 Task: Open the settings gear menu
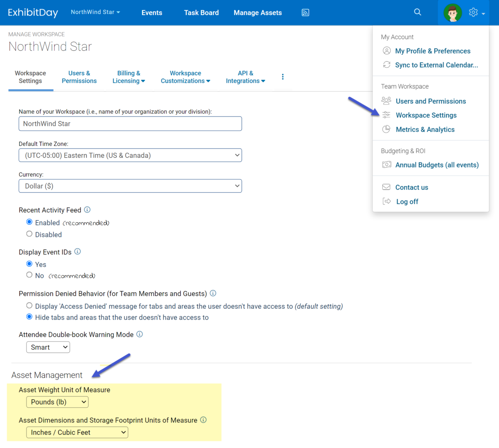click(x=477, y=12)
